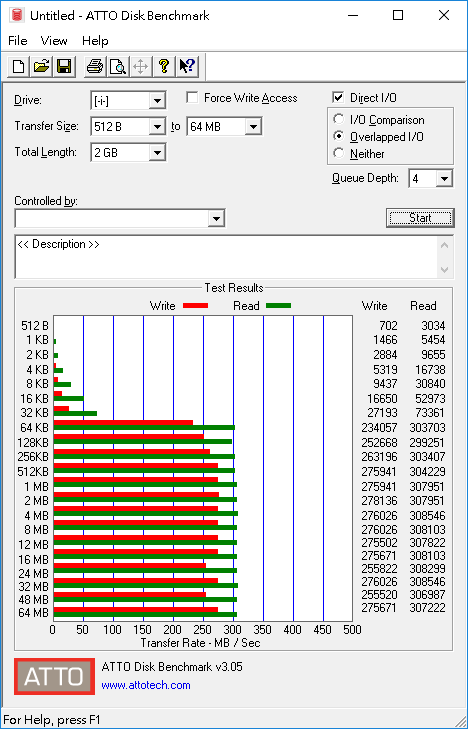The height and width of the screenshot is (729, 468).
Task: Open the Help menu
Action: (95, 41)
